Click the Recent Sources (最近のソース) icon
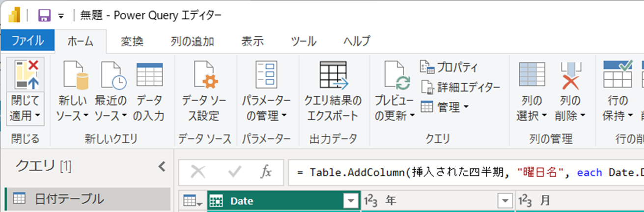The image size is (644, 212). pos(111,75)
